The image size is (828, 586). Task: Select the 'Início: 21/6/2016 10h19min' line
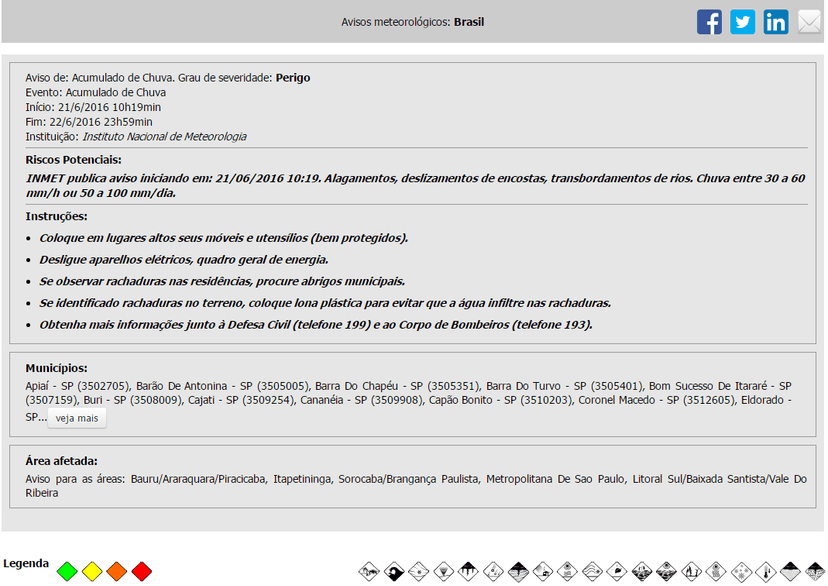[x=93, y=107]
